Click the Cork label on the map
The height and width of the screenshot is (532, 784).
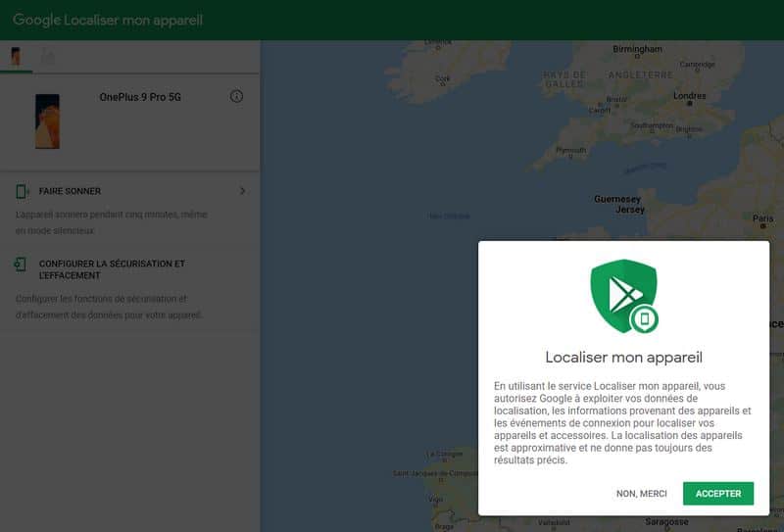pyautogui.click(x=442, y=78)
